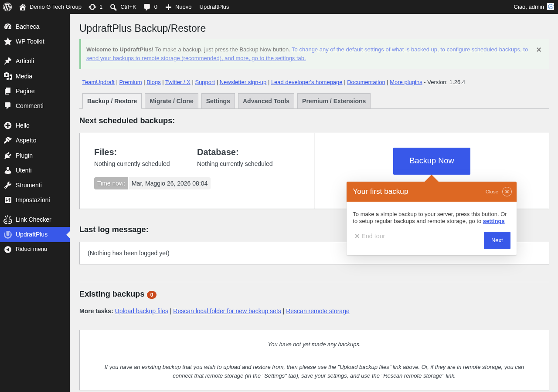
Task: Open the TeamUpdraft link
Action: (99, 82)
